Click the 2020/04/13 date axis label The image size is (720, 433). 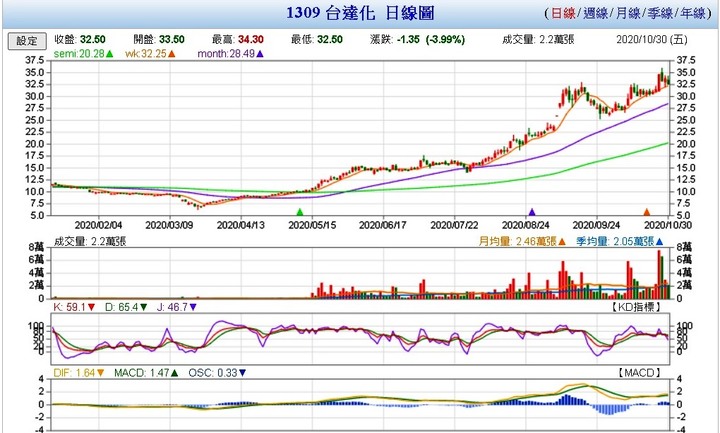click(241, 225)
